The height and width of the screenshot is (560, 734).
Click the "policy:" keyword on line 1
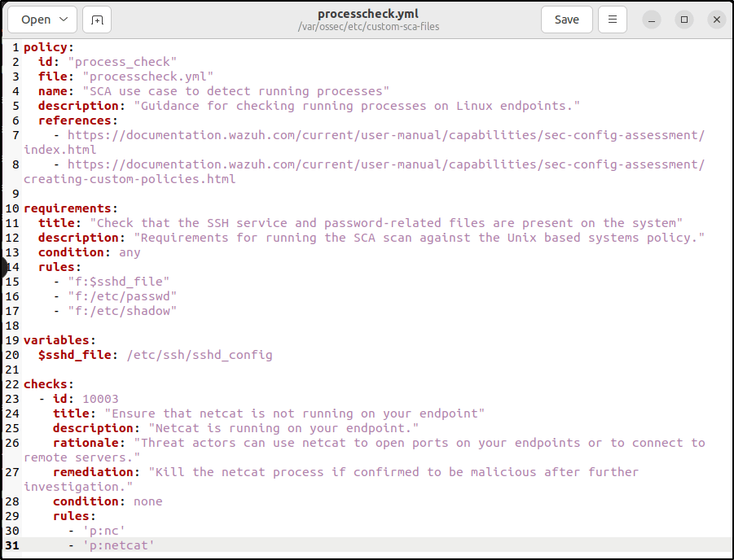(48, 47)
